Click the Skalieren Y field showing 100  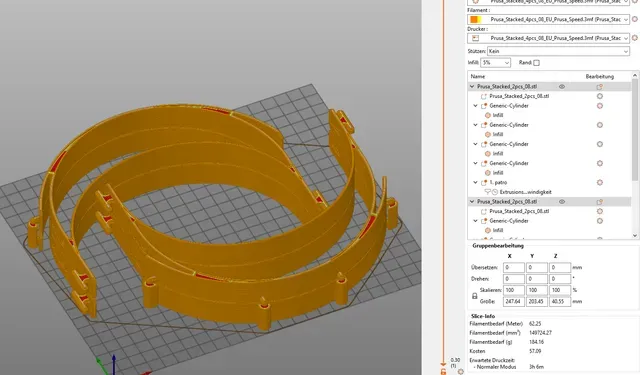click(537, 290)
